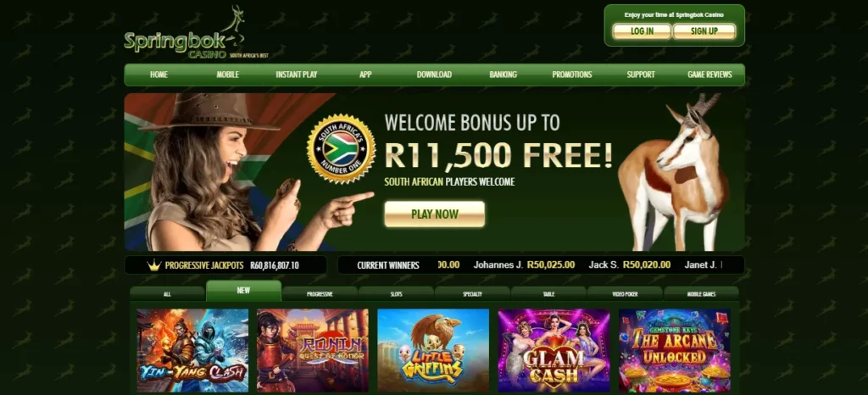Switch to the Slots tab
This screenshot has height=395, width=868.
396,294
